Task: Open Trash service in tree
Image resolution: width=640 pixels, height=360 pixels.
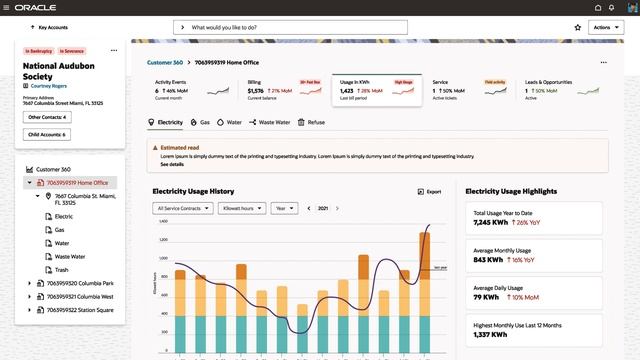Action: (x=61, y=270)
